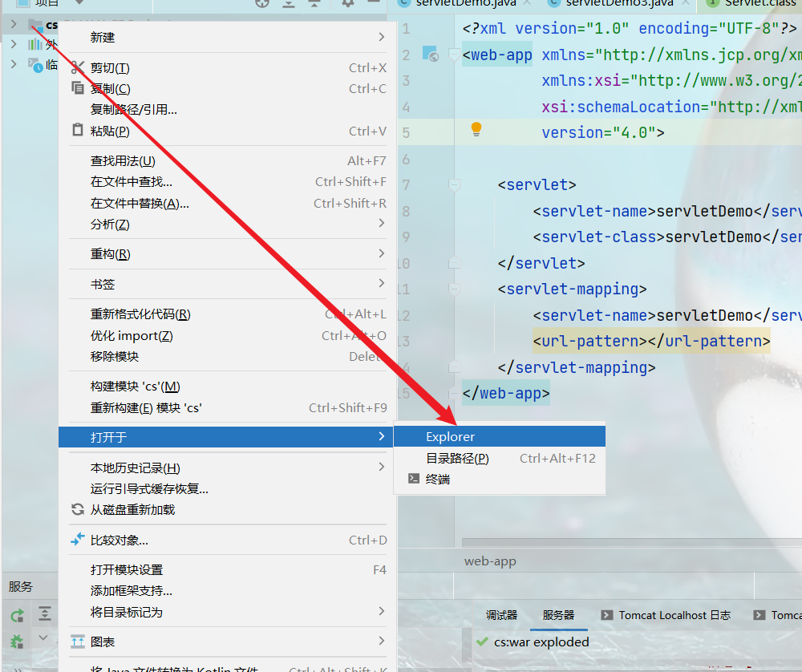Choose 优化 import(Z) from context menu

click(228, 335)
